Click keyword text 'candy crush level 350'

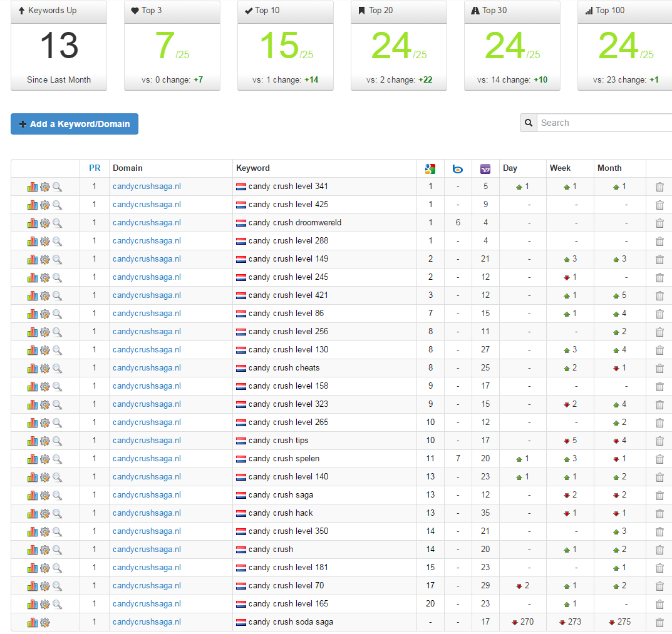click(x=289, y=531)
